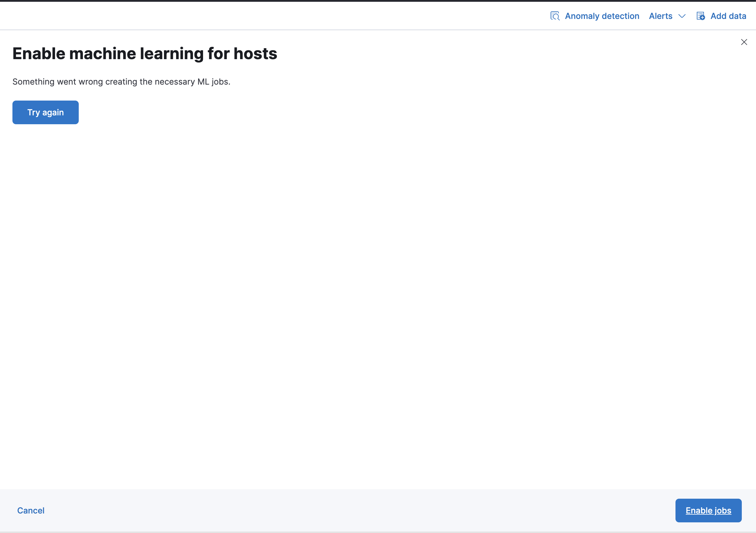Image resolution: width=756 pixels, height=533 pixels.
Task: Expand the Alerts chevron arrow
Action: coord(682,16)
